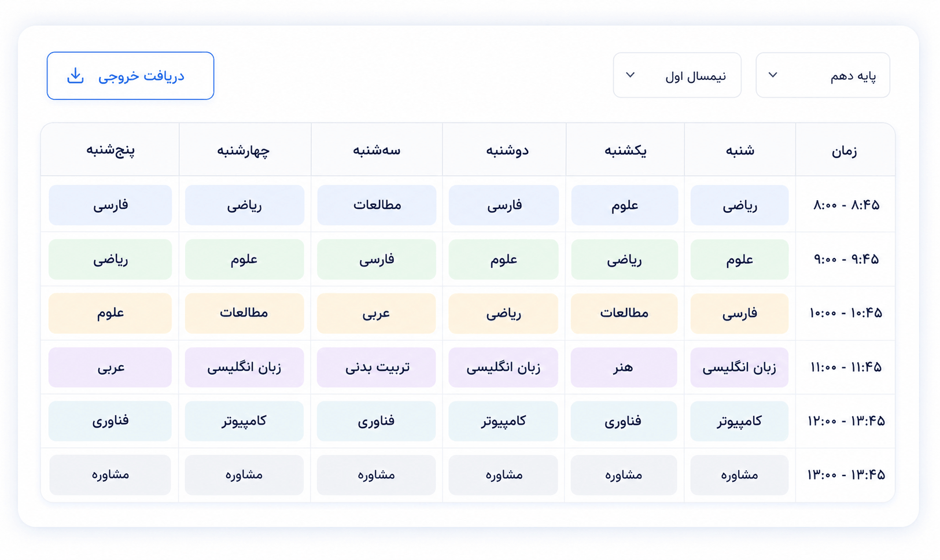Select the ۱۰:۰۰ - ۱۰:۴۵ time slot
This screenshot has width=940, height=560.
[x=846, y=313]
